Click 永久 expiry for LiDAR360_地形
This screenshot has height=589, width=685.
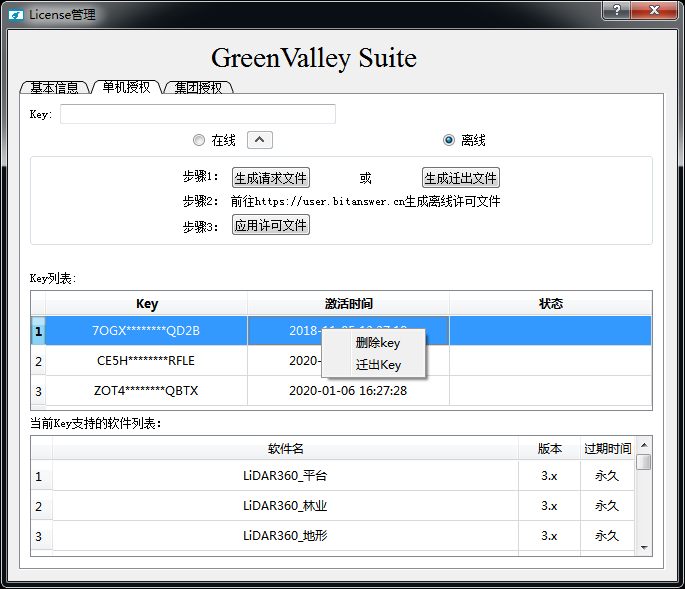[607, 536]
